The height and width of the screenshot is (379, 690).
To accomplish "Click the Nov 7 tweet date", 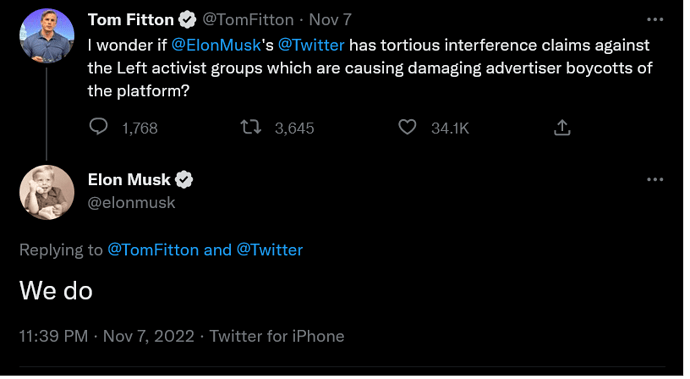I will (330, 20).
